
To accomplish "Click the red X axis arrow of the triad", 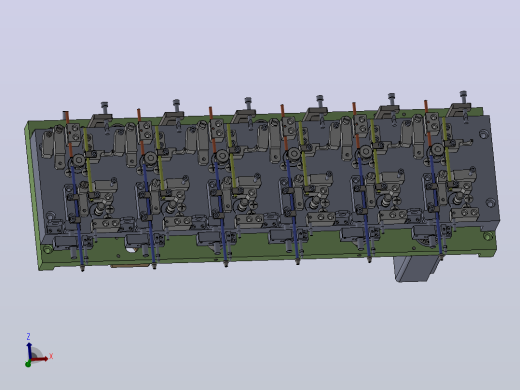I will pos(41,359).
